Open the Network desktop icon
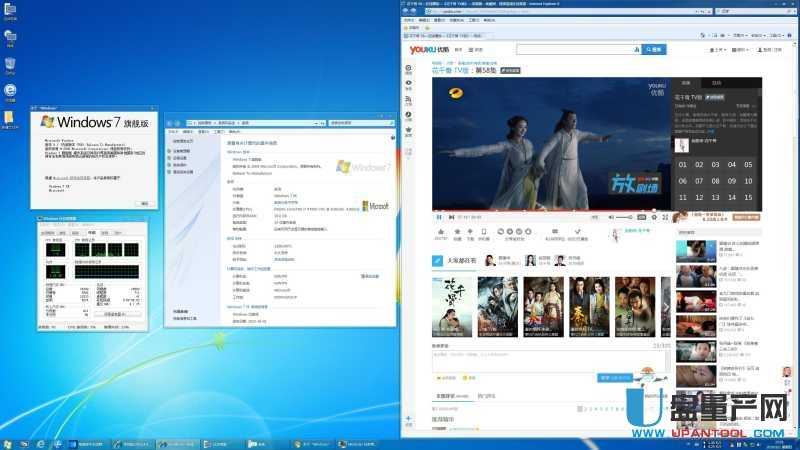800x450 pixels. (x=10, y=38)
